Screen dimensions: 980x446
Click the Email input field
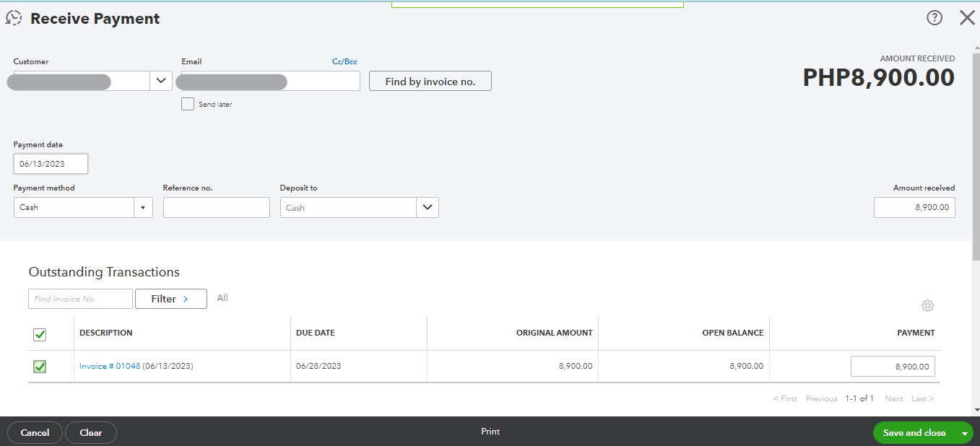click(271, 81)
